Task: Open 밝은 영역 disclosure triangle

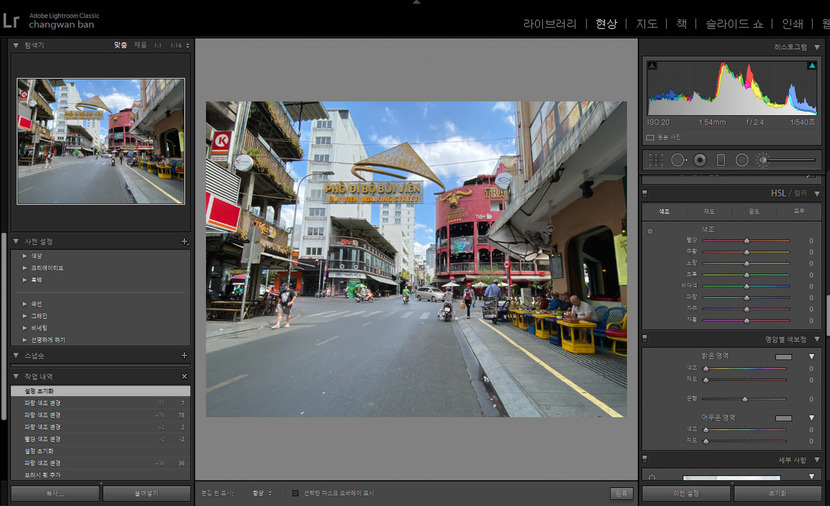Action: (811, 357)
